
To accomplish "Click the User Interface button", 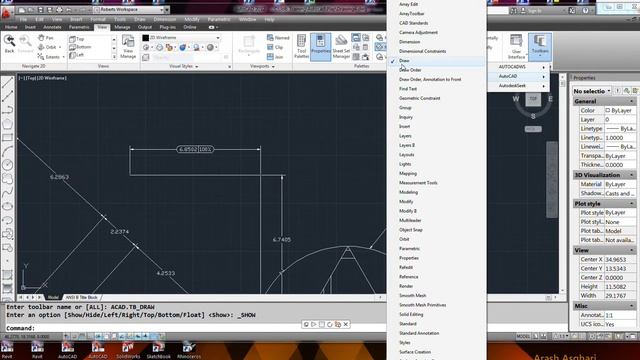I will point(516,47).
